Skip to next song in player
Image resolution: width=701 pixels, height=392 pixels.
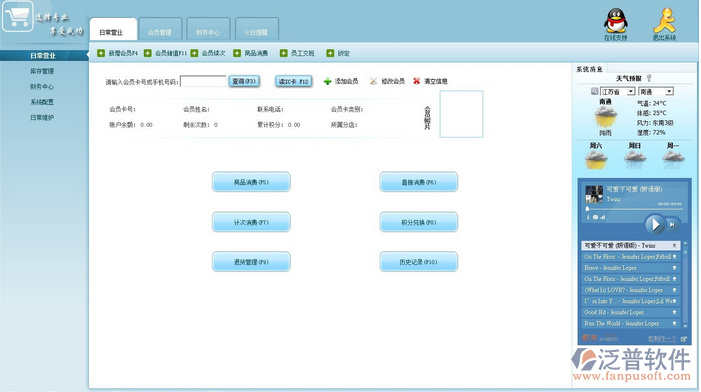pyautogui.click(x=672, y=224)
